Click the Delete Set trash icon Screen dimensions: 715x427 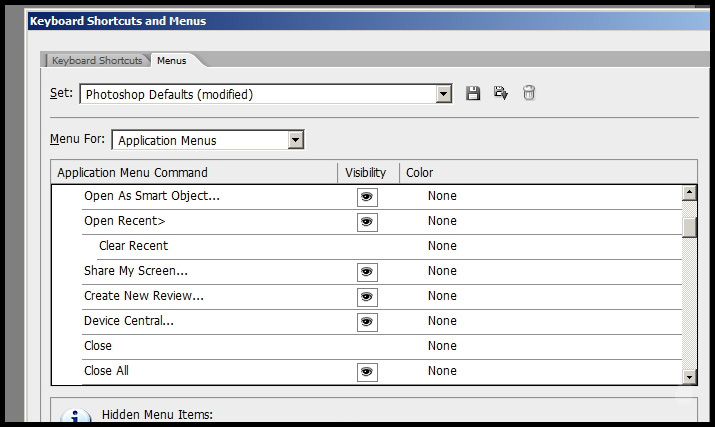[x=529, y=94]
